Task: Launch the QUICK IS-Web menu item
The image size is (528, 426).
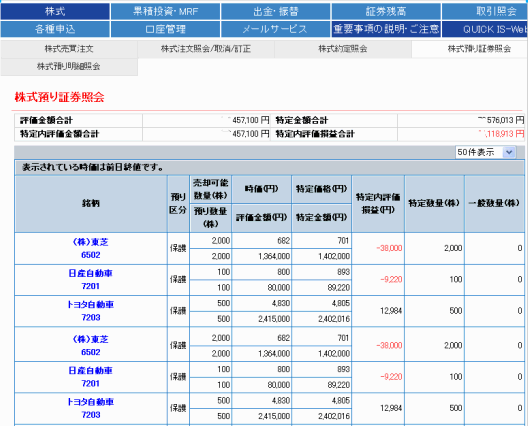Action: coord(485,29)
